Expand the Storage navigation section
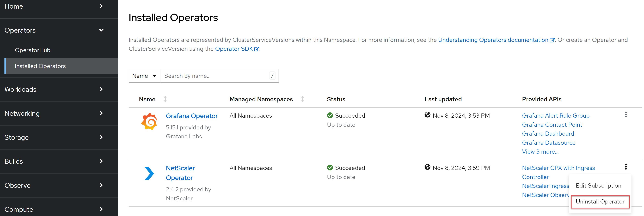Image resolution: width=644 pixels, height=216 pixels. pos(59,137)
